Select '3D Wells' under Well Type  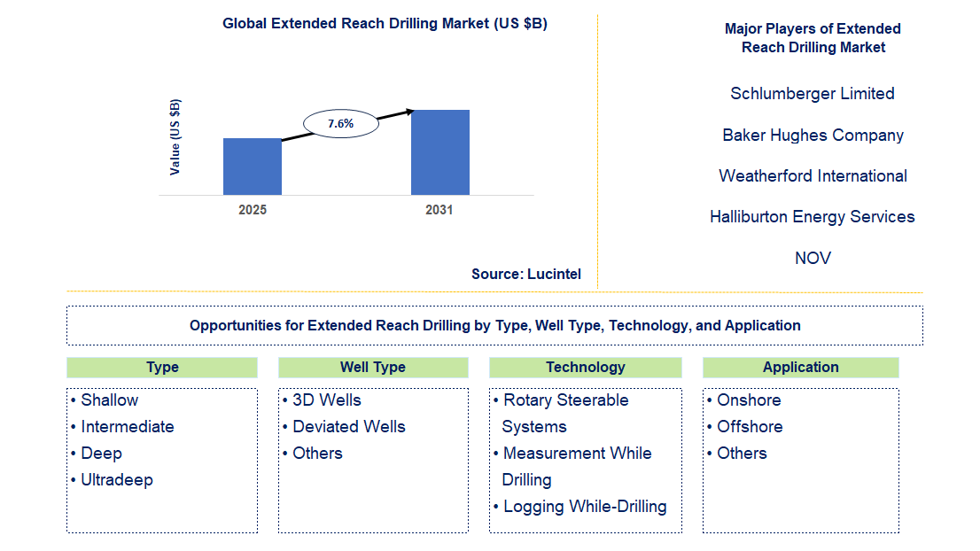click(x=327, y=400)
